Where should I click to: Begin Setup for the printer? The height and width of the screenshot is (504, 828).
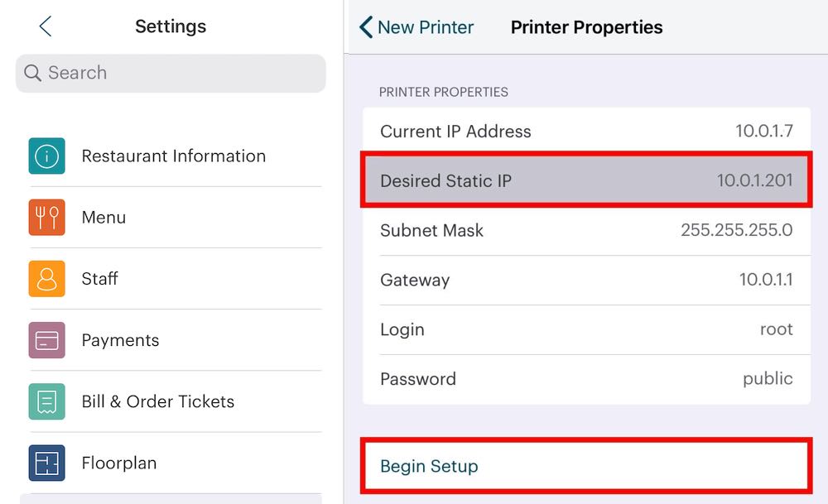[428, 466]
